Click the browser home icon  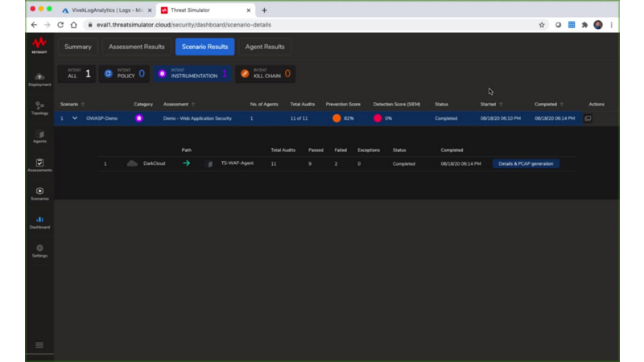[73, 25]
